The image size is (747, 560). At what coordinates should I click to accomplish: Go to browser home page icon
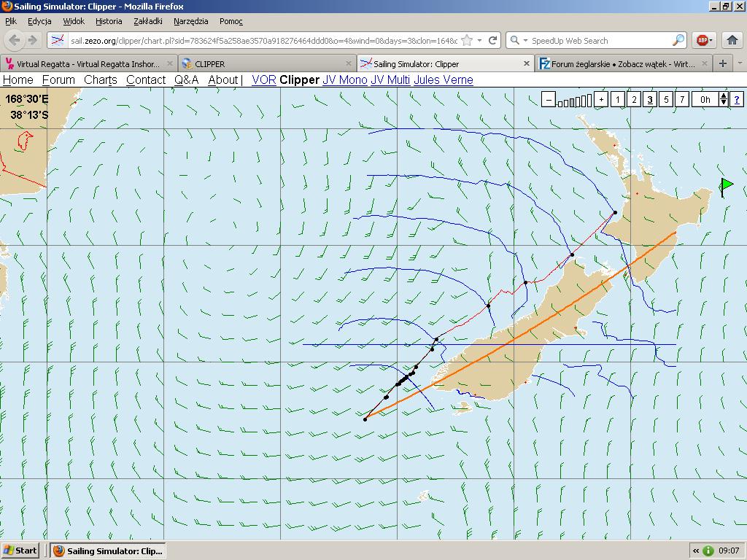pos(732,41)
